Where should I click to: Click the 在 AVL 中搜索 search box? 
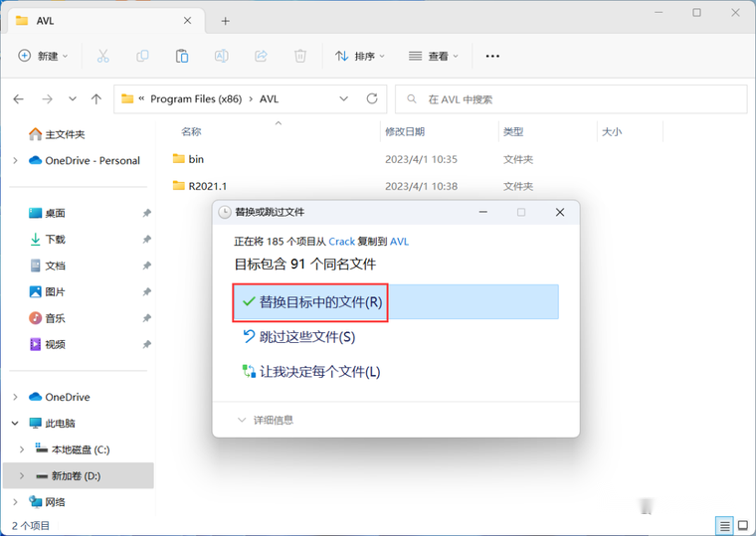pyautogui.click(x=571, y=99)
